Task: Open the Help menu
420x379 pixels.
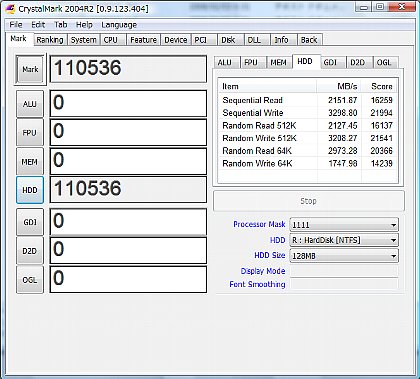Action: pyautogui.click(x=84, y=25)
